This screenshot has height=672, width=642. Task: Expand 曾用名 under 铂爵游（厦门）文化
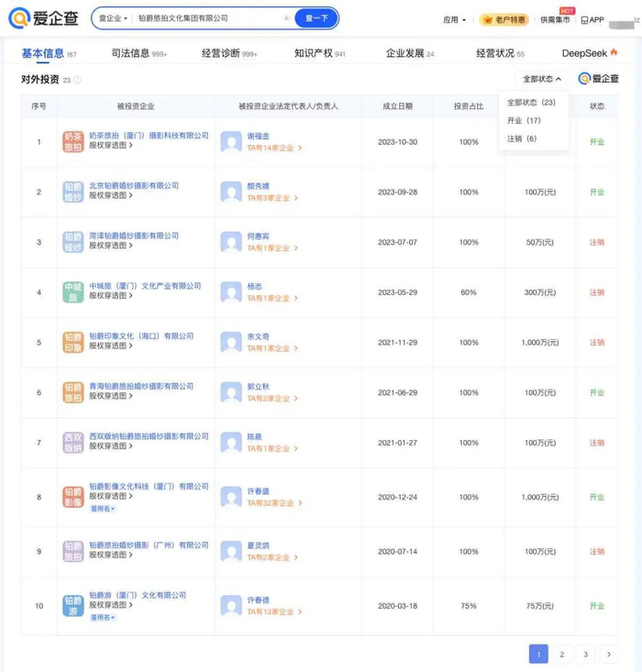[103, 618]
